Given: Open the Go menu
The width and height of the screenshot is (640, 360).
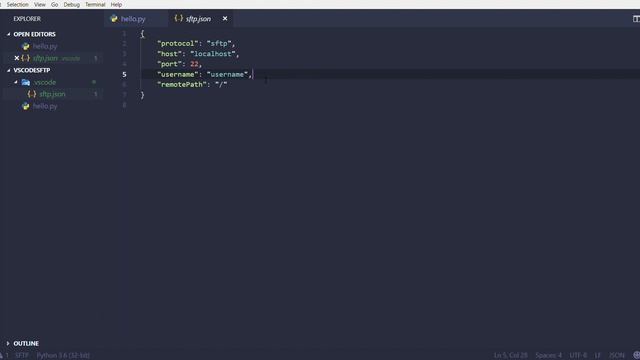Looking at the screenshot, I should [x=54, y=4].
